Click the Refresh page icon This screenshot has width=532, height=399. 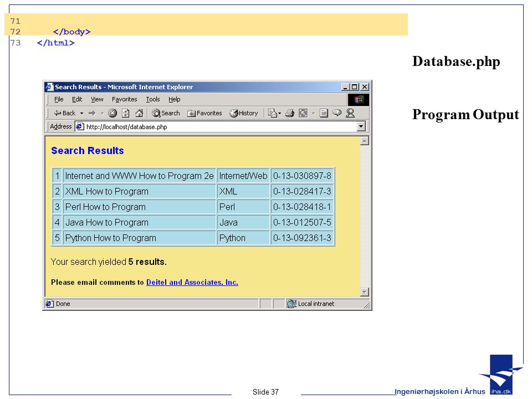(126, 113)
